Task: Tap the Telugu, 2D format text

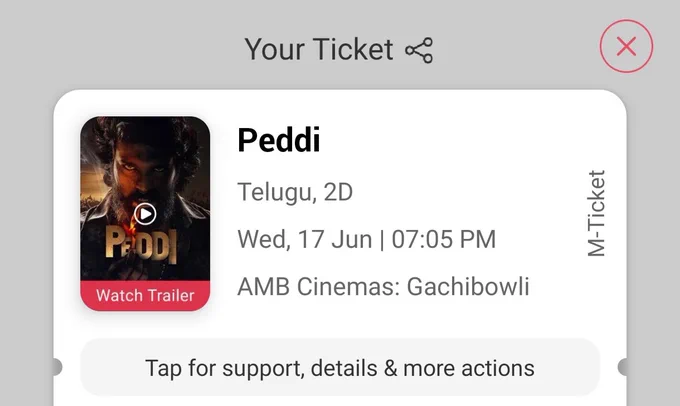Action: [295, 192]
